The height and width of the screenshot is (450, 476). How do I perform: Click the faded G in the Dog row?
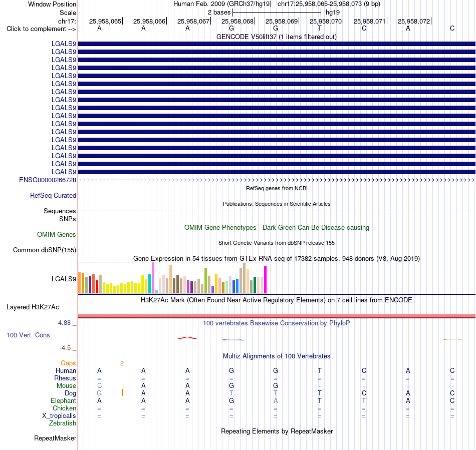pos(99,393)
